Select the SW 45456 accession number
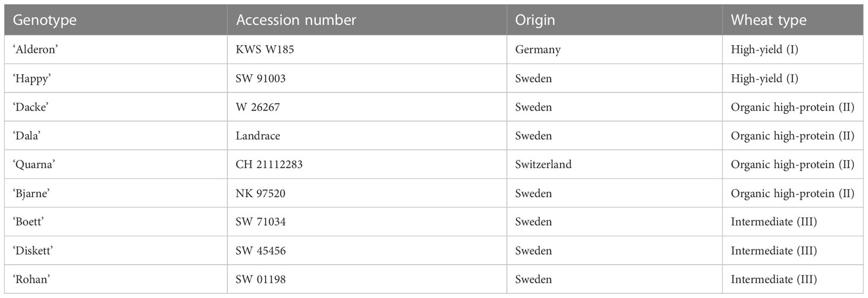The height and width of the screenshot is (298, 868). click(261, 251)
